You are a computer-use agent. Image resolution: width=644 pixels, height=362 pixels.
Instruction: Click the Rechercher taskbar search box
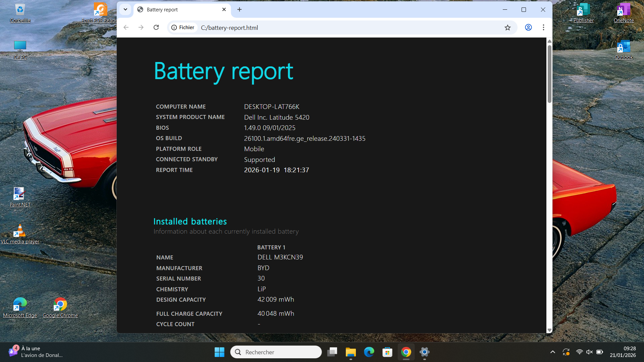276,352
